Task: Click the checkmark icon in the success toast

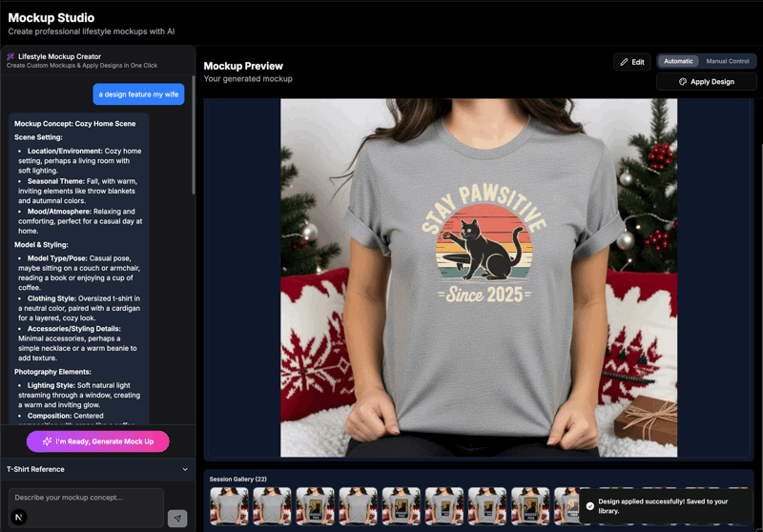Action: click(x=589, y=506)
